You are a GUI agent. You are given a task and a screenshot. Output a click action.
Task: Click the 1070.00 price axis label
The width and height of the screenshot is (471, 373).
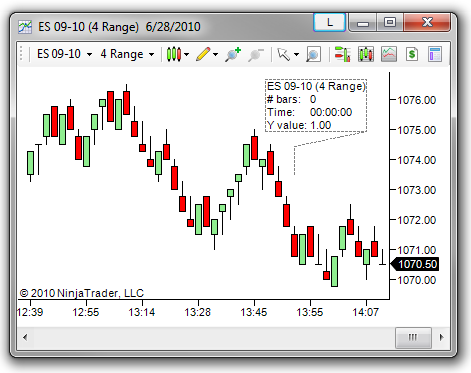(417, 280)
